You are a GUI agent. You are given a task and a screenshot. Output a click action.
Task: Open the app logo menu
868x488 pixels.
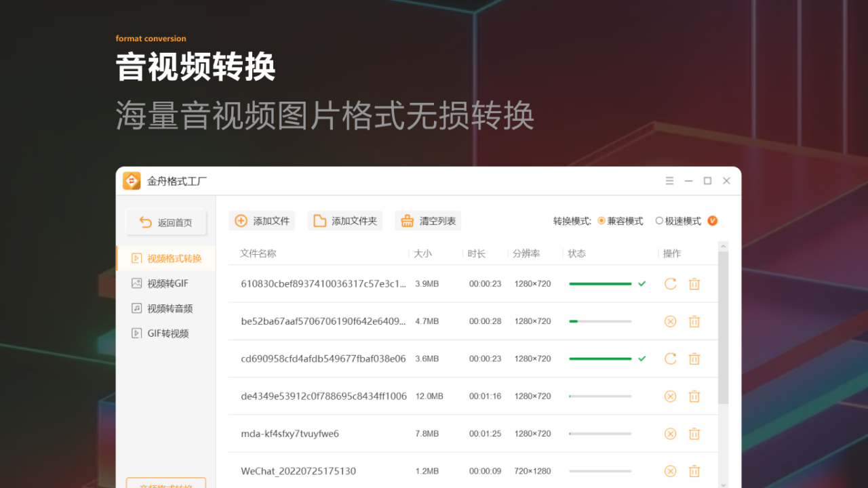(133, 180)
